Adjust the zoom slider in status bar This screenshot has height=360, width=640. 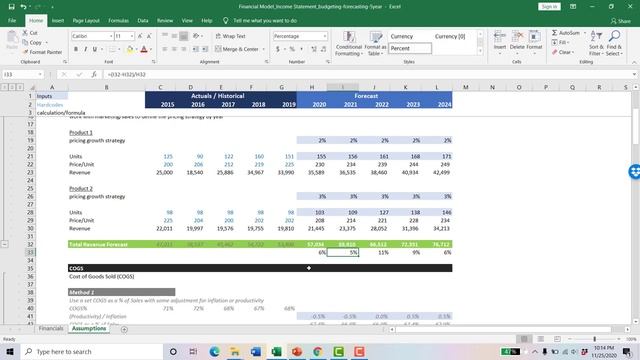(x=594, y=339)
